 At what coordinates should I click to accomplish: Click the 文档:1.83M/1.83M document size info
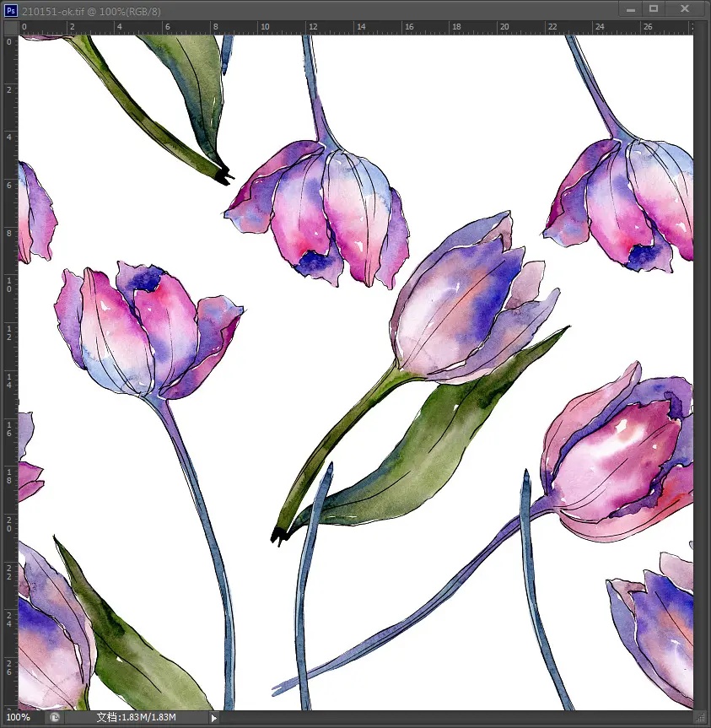click(136, 717)
